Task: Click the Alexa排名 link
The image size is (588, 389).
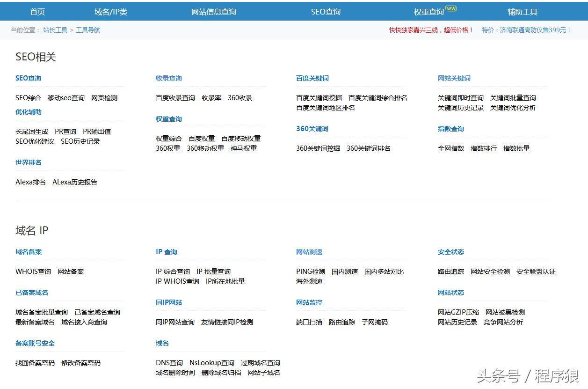Action: [30, 182]
